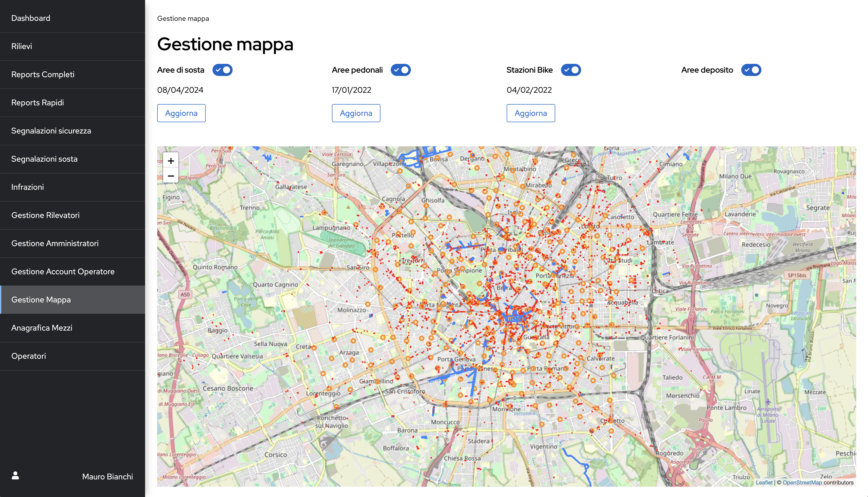Toggle the Aree di sosta switch
The width and height of the screenshot is (868, 497).
[x=222, y=70]
